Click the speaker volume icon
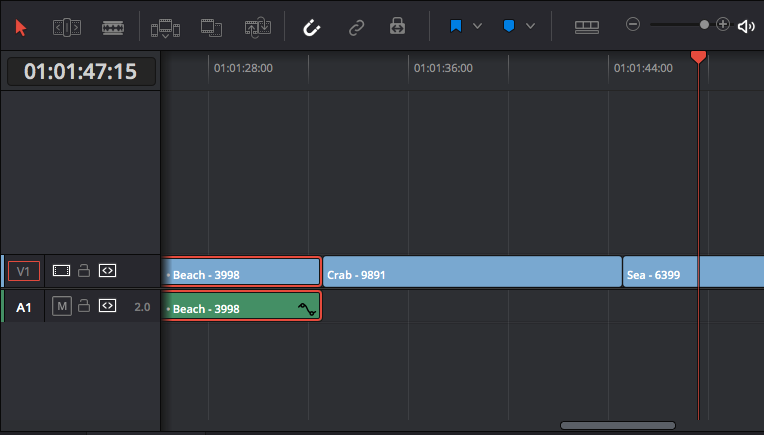 point(746,26)
